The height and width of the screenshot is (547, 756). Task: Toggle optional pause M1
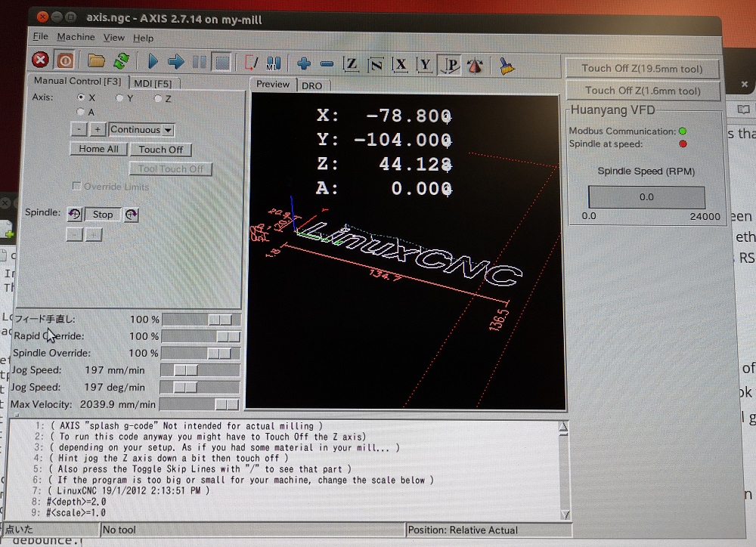click(x=274, y=63)
